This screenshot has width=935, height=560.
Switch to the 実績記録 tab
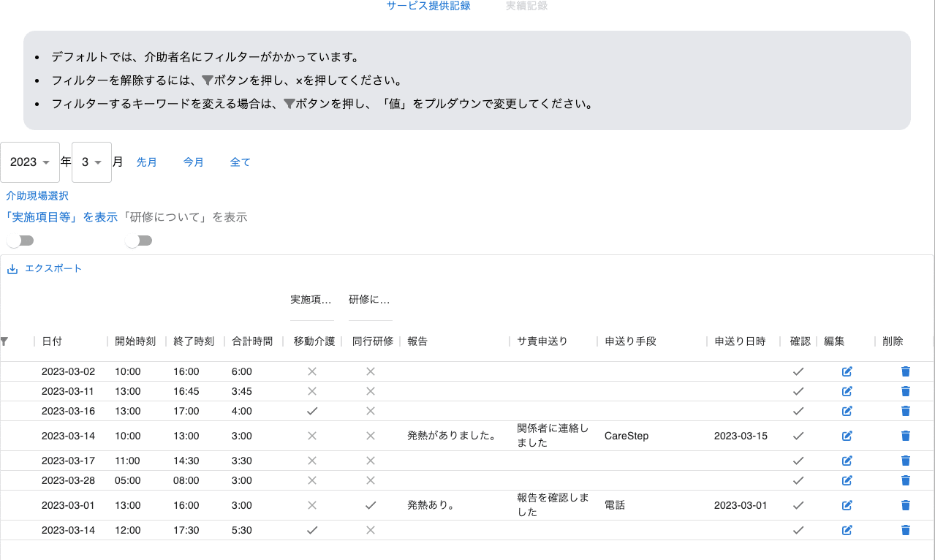526,6
